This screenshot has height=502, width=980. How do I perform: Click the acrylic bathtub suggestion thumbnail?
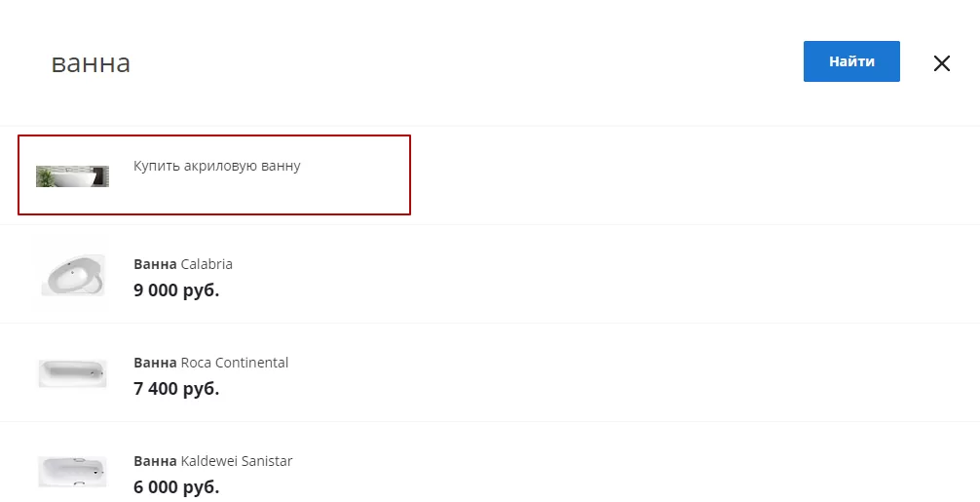point(72,176)
